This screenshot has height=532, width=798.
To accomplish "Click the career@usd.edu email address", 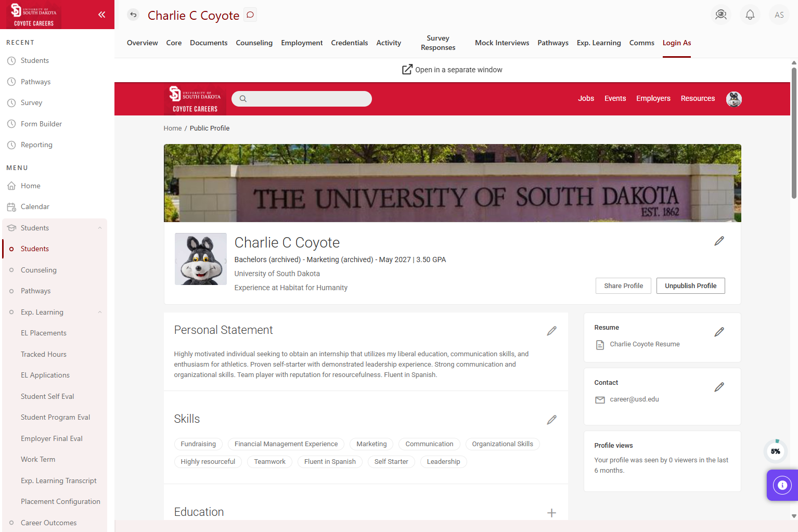I will click(x=634, y=399).
